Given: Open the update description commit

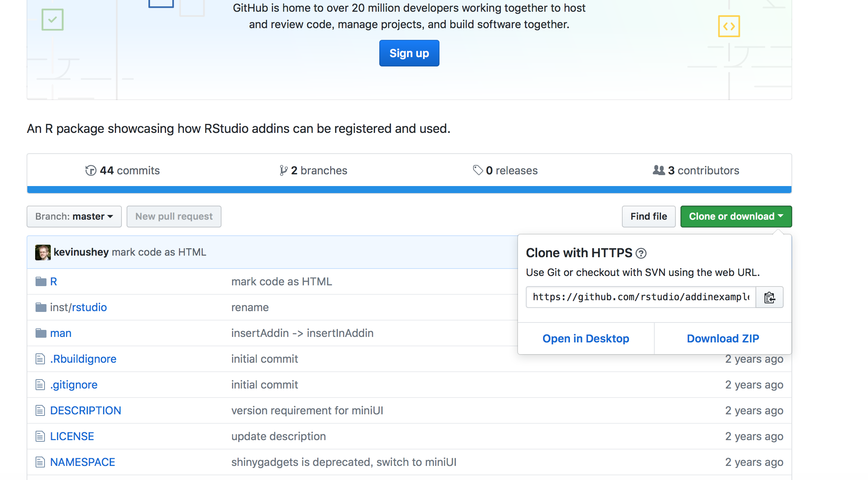Looking at the screenshot, I should pyautogui.click(x=279, y=436).
